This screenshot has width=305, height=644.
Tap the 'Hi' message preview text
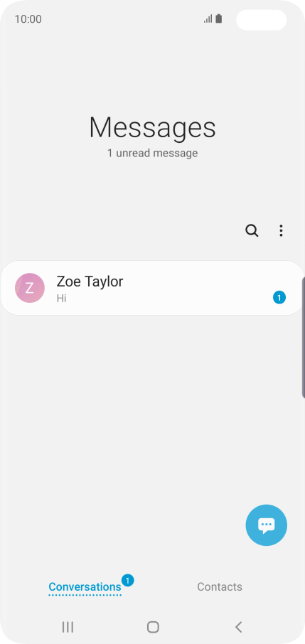click(x=61, y=299)
